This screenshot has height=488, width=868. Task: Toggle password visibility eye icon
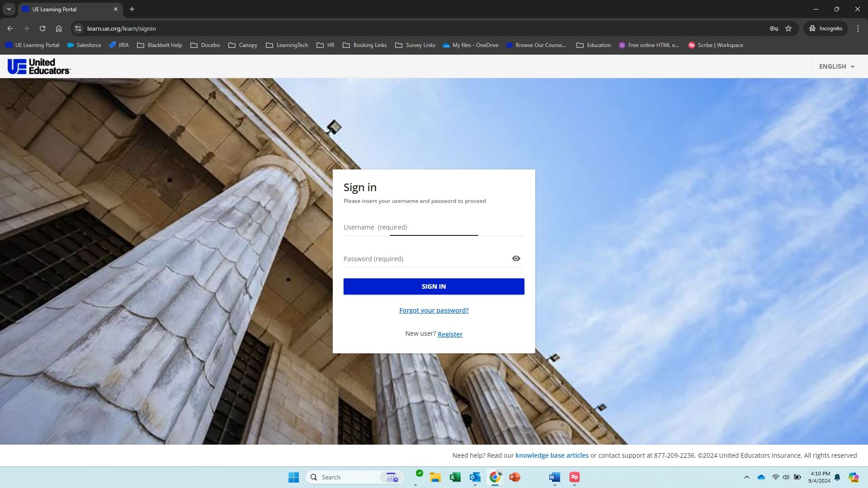pyautogui.click(x=516, y=258)
